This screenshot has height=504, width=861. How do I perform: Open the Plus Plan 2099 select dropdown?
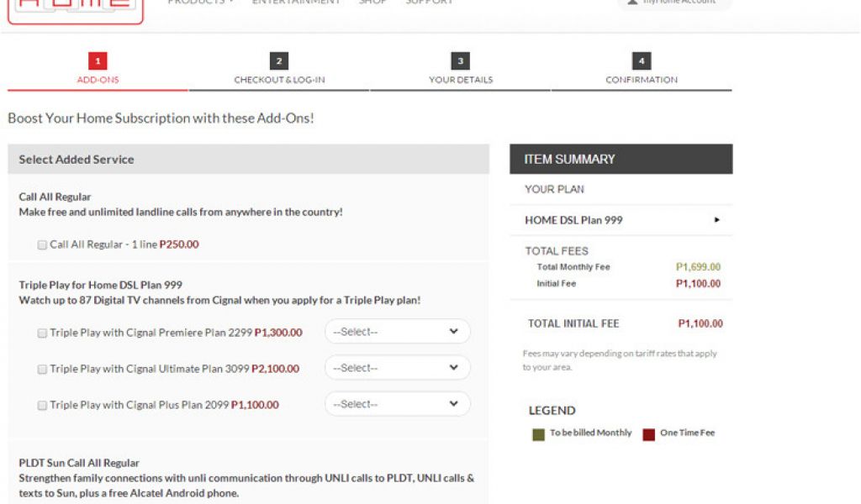(x=397, y=404)
